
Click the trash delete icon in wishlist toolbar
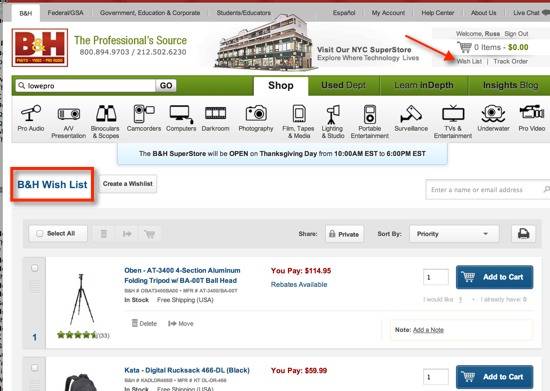(104, 234)
